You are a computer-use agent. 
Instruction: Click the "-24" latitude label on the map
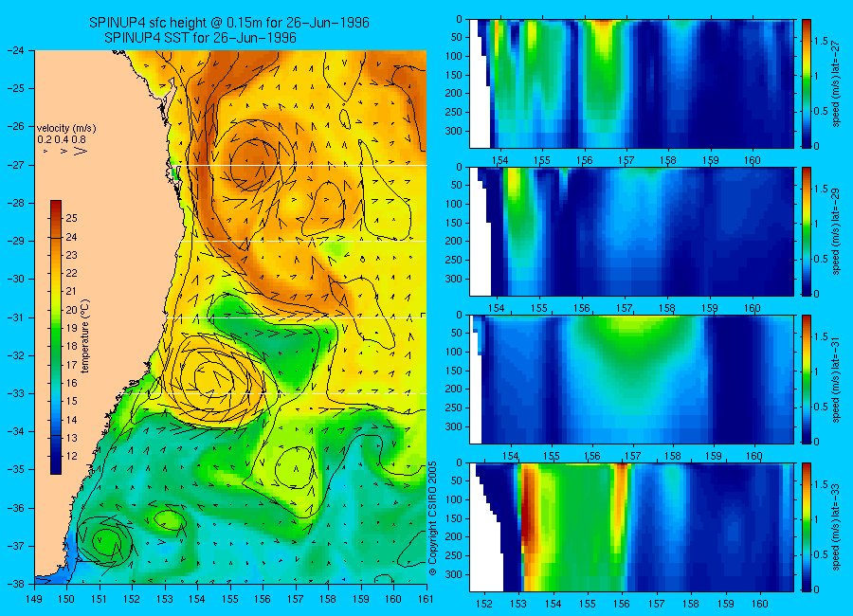16,50
